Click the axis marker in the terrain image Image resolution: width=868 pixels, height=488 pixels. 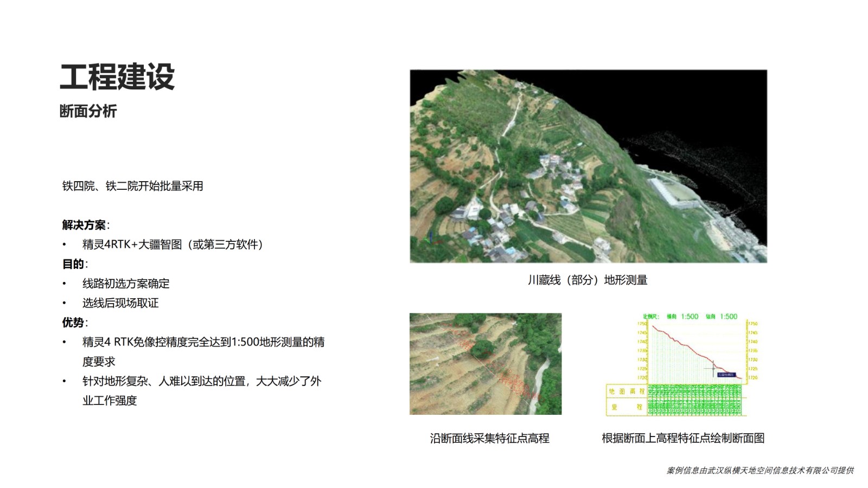coord(432,238)
